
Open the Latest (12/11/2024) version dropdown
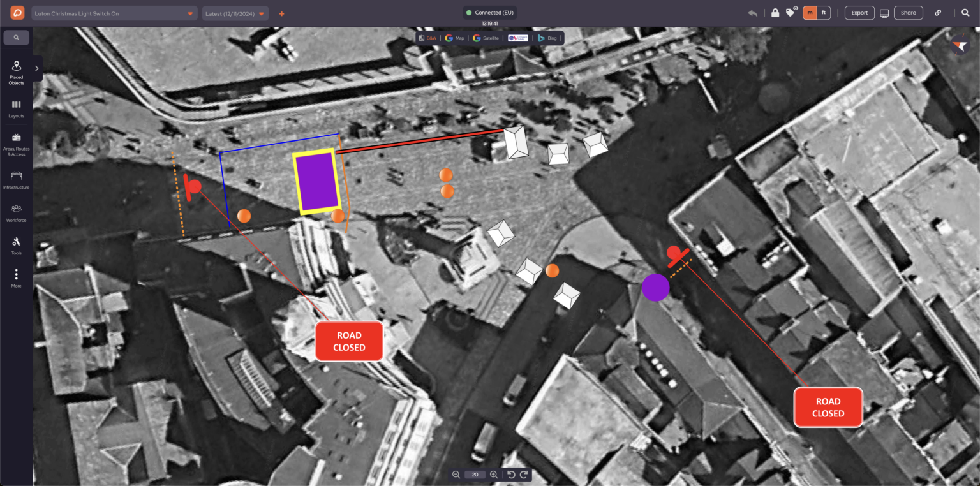235,13
